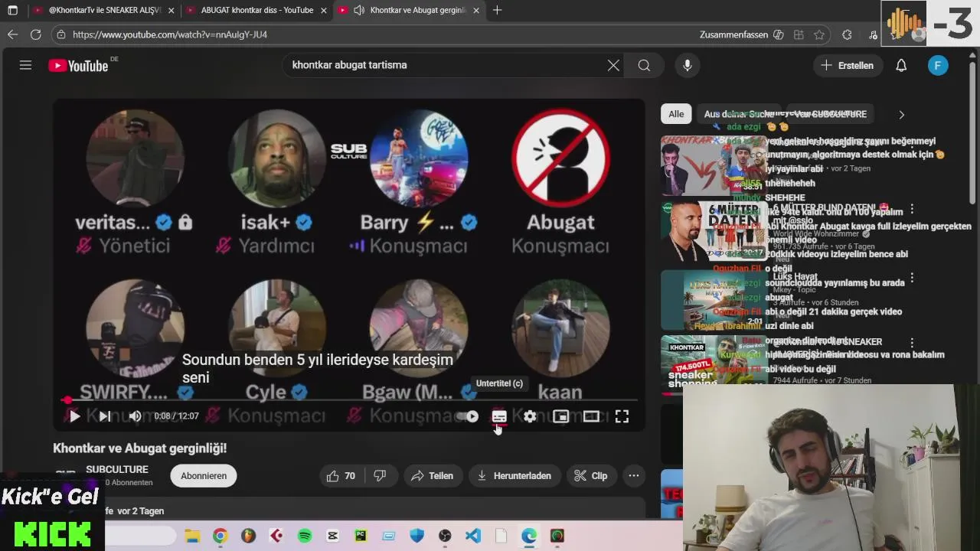
Task: Open the 6 MÜTTER suggested video thumbnail
Action: pyautogui.click(x=714, y=231)
